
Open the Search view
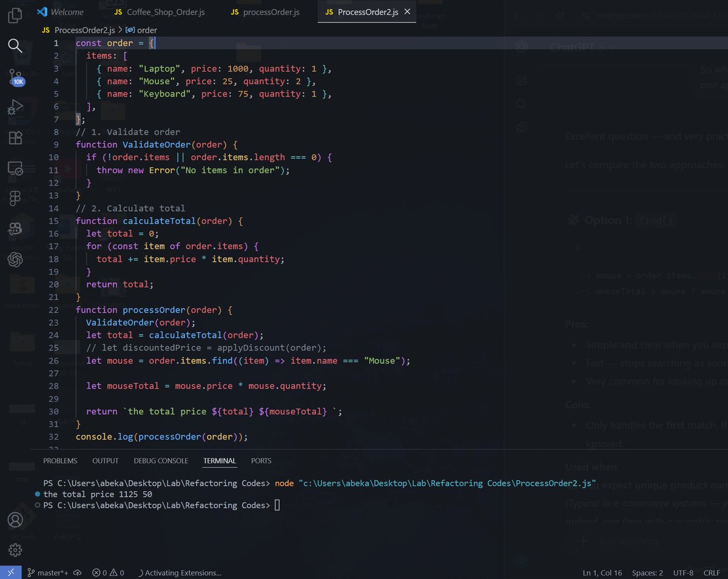pos(14,45)
